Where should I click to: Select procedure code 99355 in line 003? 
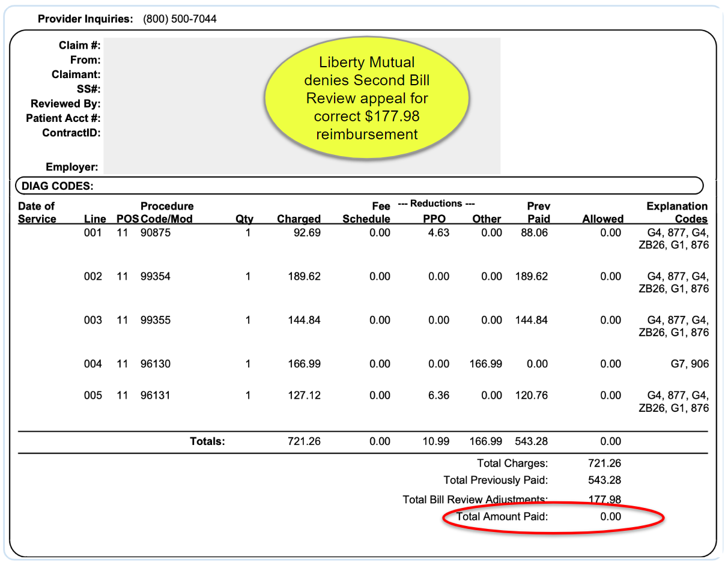pos(156,321)
